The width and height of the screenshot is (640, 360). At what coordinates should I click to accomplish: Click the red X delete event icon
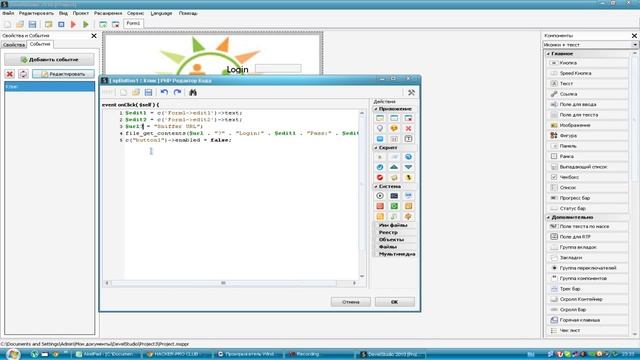[10, 74]
